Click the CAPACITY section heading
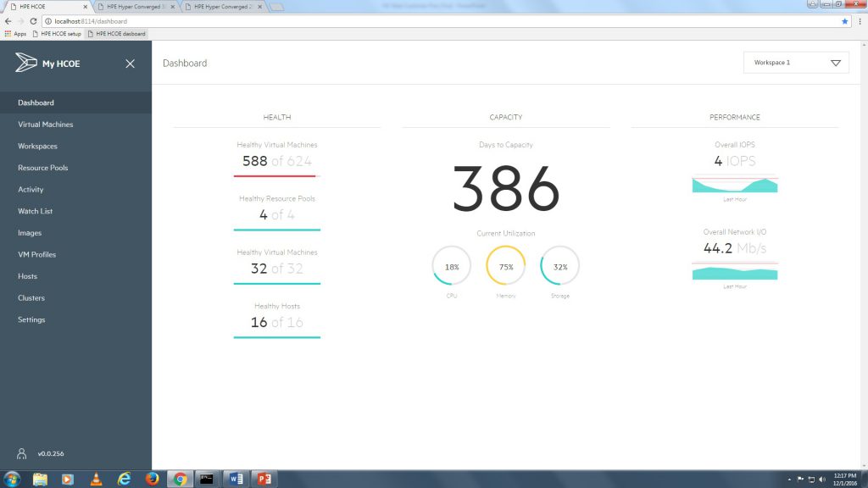This screenshot has height=488, width=868. 506,117
